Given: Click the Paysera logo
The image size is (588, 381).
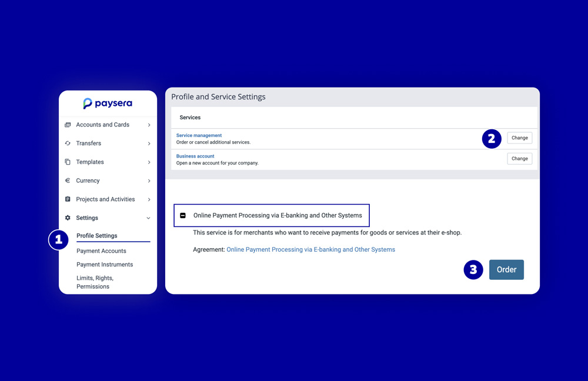Looking at the screenshot, I should click(108, 103).
